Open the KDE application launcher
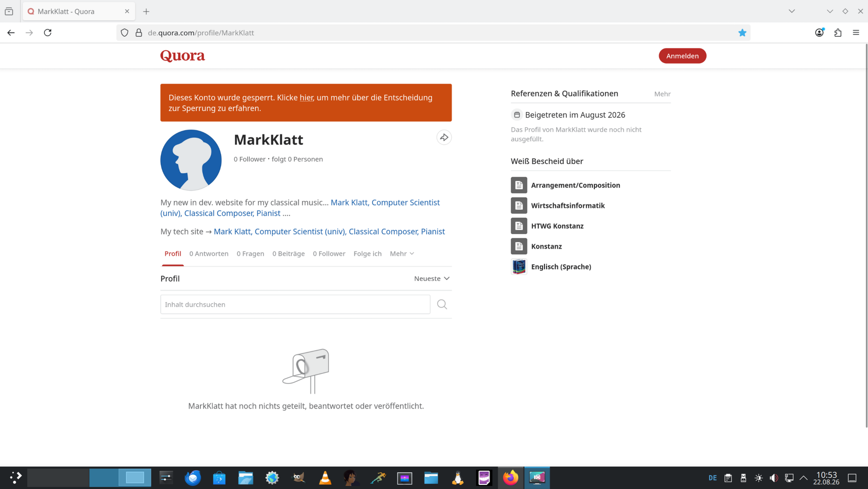Image resolution: width=868 pixels, height=489 pixels. point(15,478)
